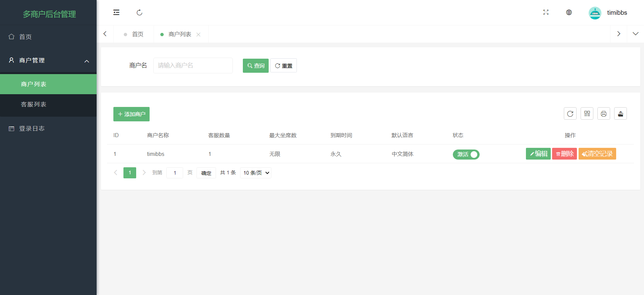Open the column filter grid icon
Image resolution: width=644 pixels, height=295 pixels.
click(587, 114)
